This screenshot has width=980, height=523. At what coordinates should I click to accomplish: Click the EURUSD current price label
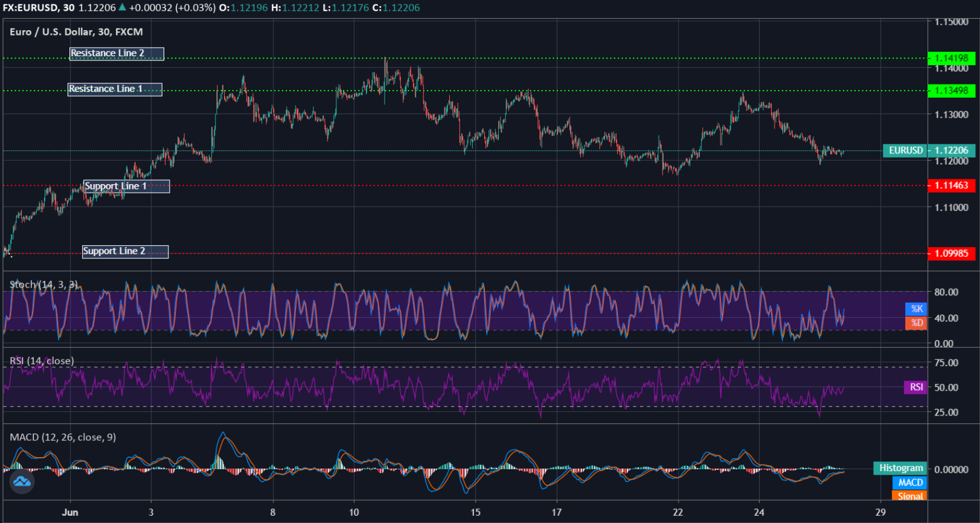click(x=905, y=150)
